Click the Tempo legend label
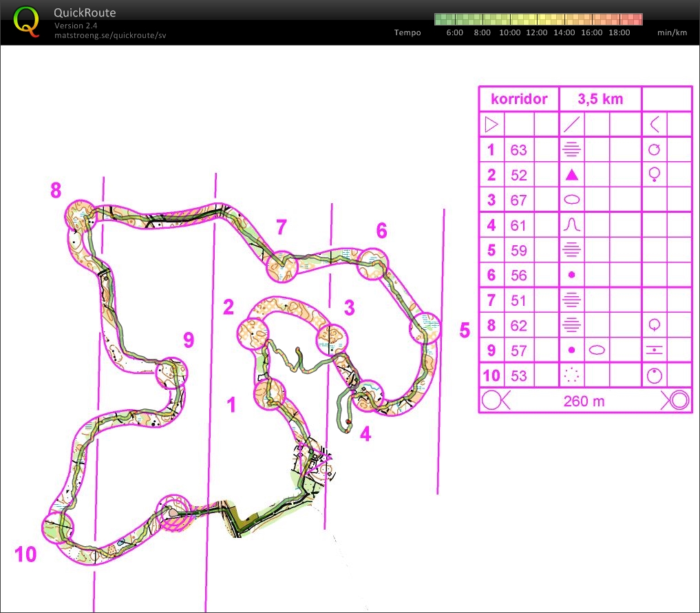The image size is (700, 613). coord(407,32)
